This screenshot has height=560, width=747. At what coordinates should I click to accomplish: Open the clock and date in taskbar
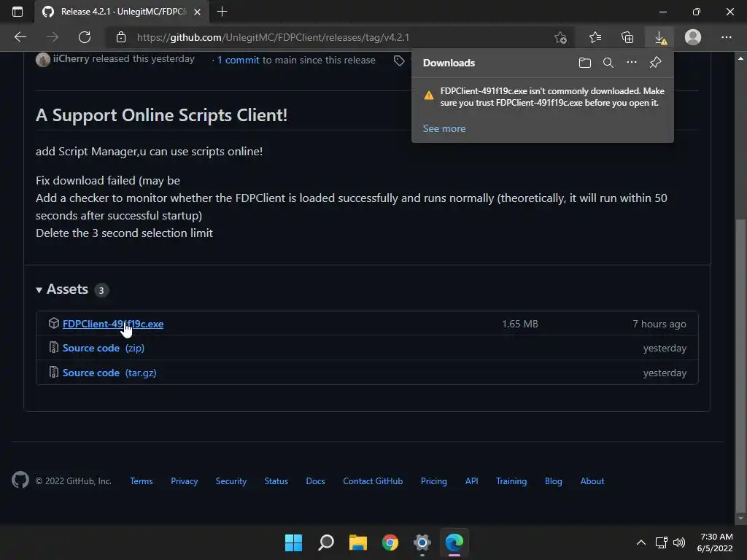click(715, 542)
